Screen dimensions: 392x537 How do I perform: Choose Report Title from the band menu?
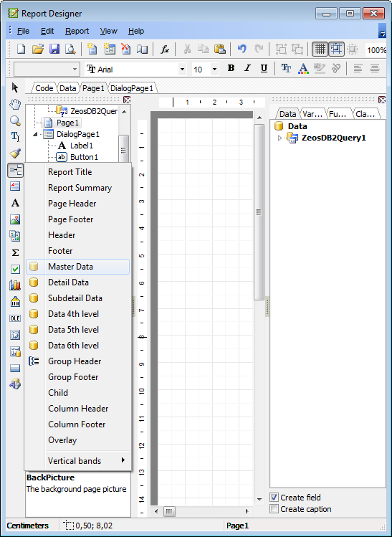77,172
